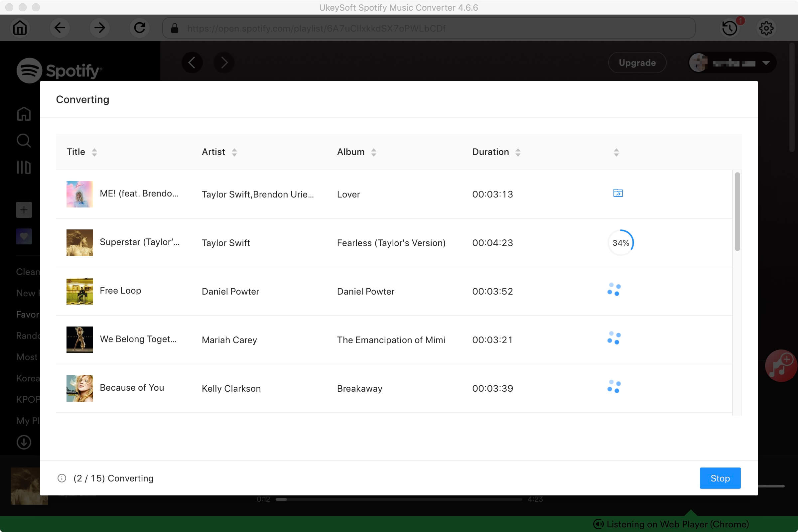Click the loading spinner icon for Because of You

614,387
